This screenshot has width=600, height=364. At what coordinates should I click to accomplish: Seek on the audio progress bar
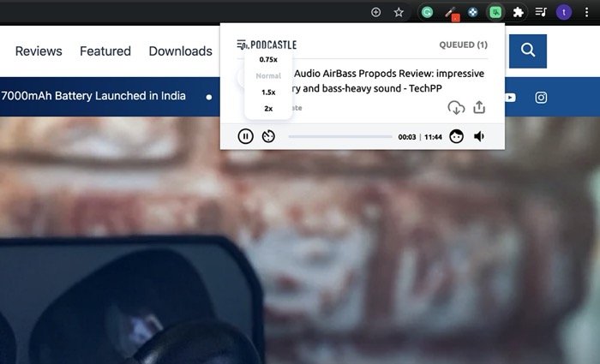click(340, 136)
